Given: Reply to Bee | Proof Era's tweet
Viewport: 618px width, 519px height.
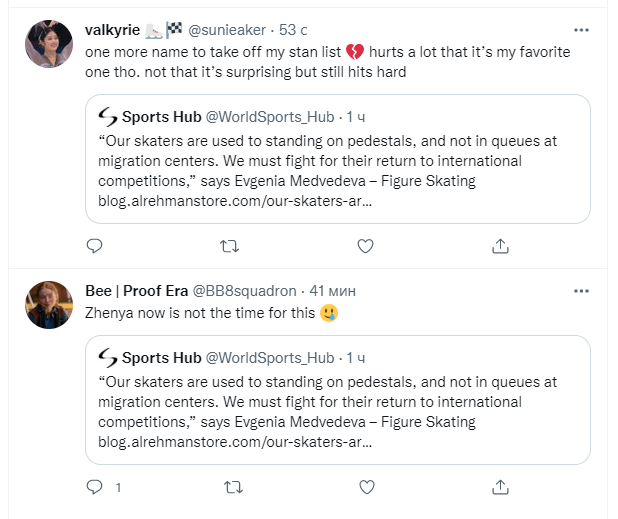Looking at the screenshot, I should tap(95, 487).
